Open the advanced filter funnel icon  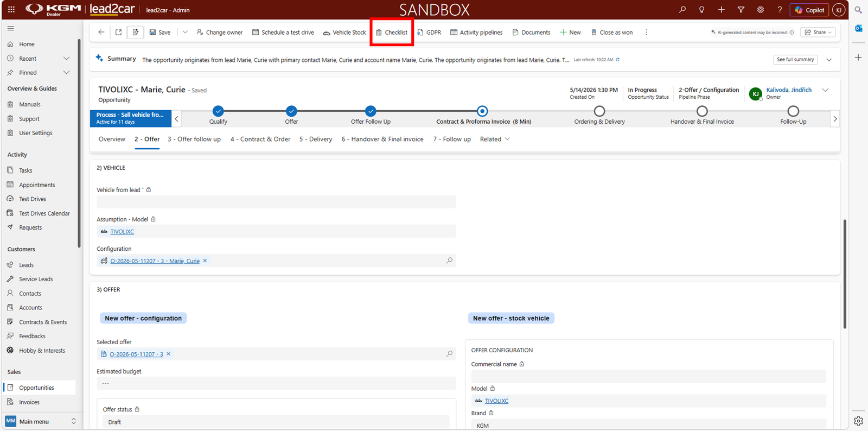coord(741,10)
